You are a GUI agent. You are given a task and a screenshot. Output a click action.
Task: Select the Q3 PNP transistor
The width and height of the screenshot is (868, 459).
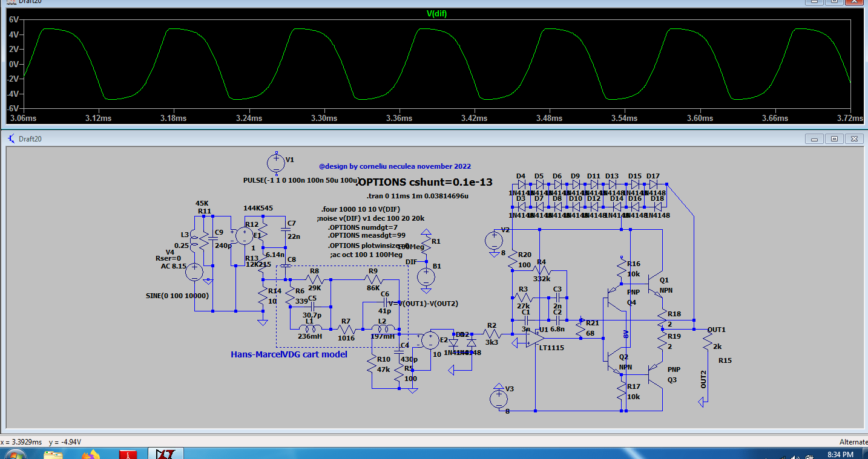coord(655,373)
